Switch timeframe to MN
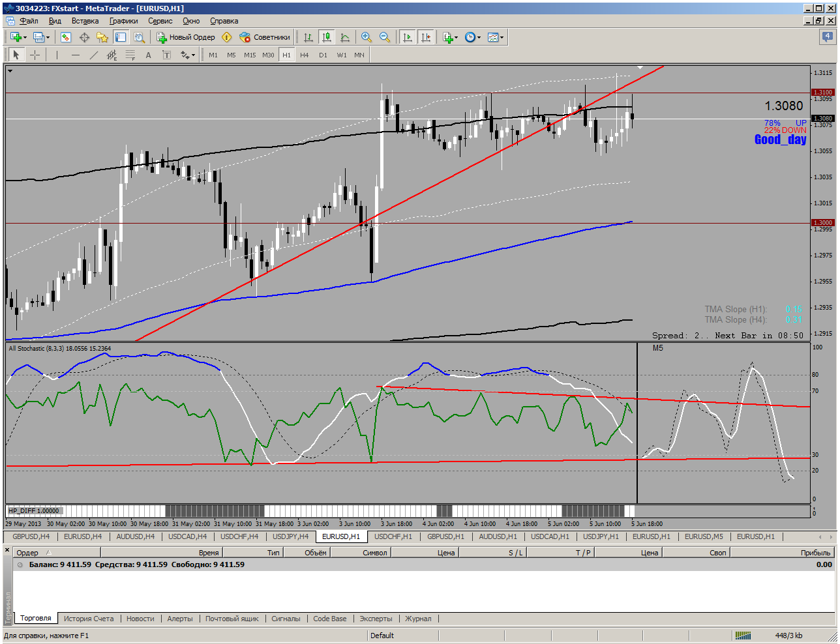 [x=359, y=55]
